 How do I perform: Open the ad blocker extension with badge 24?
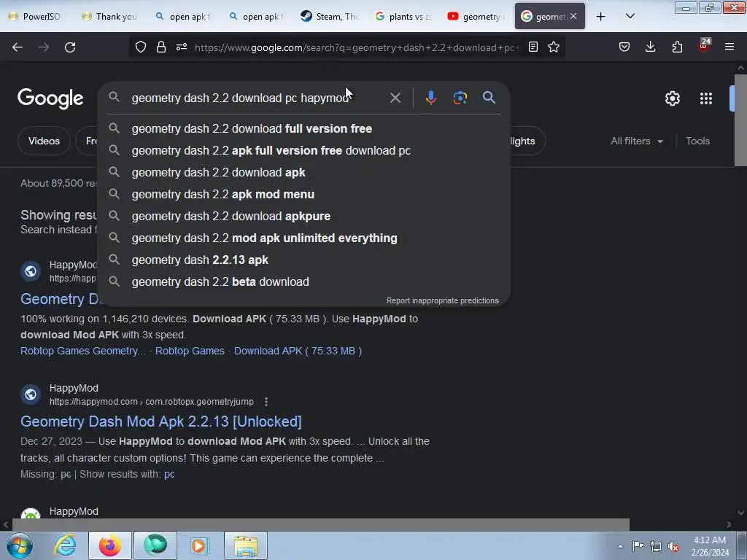pyautogui.click(x=704, y=46)
